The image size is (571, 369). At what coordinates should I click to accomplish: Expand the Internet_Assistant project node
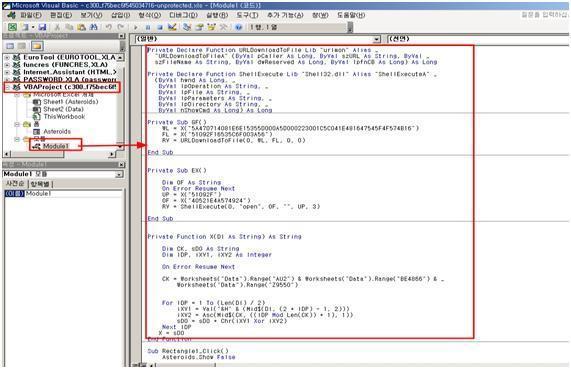pyautogui.click(x=7, y=72)
